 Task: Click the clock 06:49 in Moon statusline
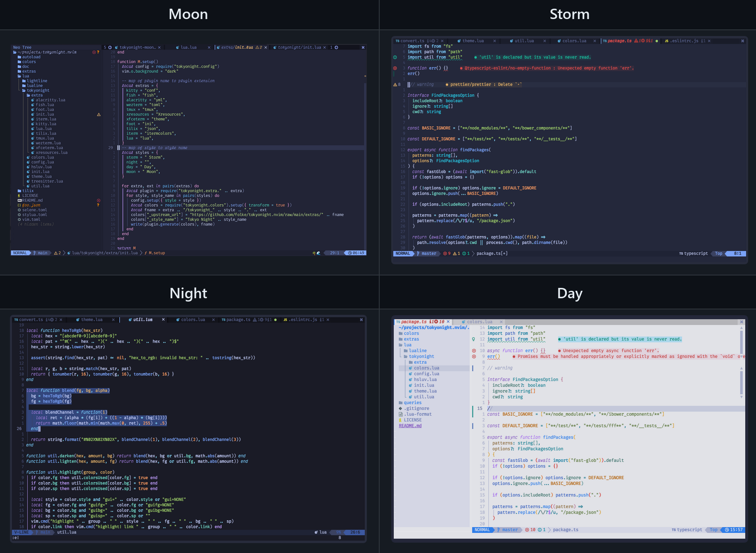point(356,253)
